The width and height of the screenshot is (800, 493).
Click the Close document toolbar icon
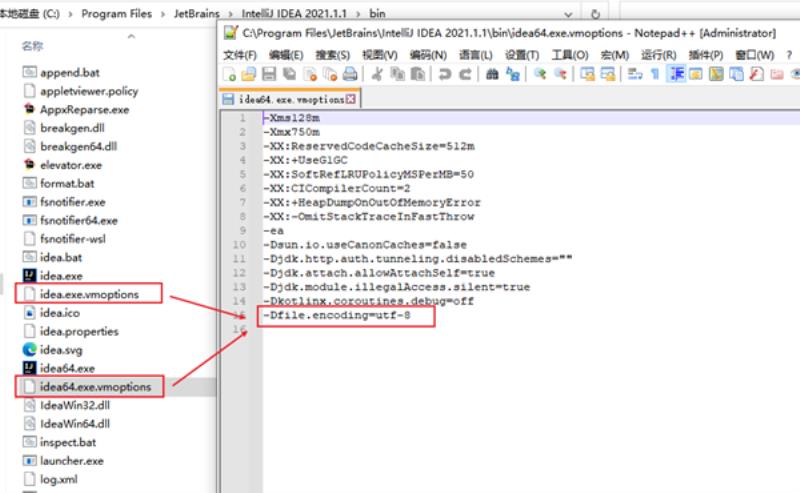coord(310,74)
